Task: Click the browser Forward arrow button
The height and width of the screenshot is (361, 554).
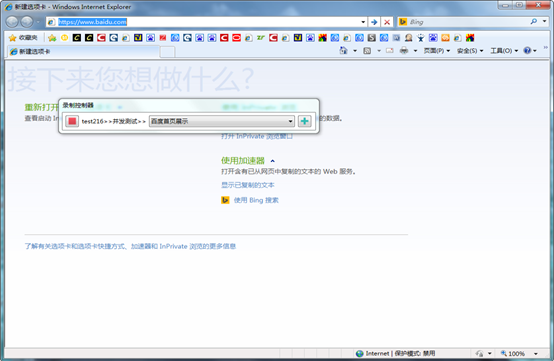Action: coord(27,22)
